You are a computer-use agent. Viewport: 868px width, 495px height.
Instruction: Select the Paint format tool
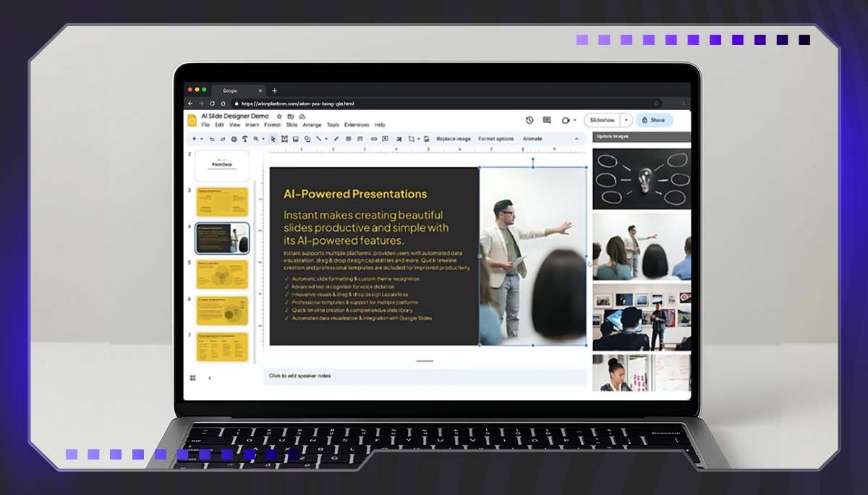click(244, 139)
